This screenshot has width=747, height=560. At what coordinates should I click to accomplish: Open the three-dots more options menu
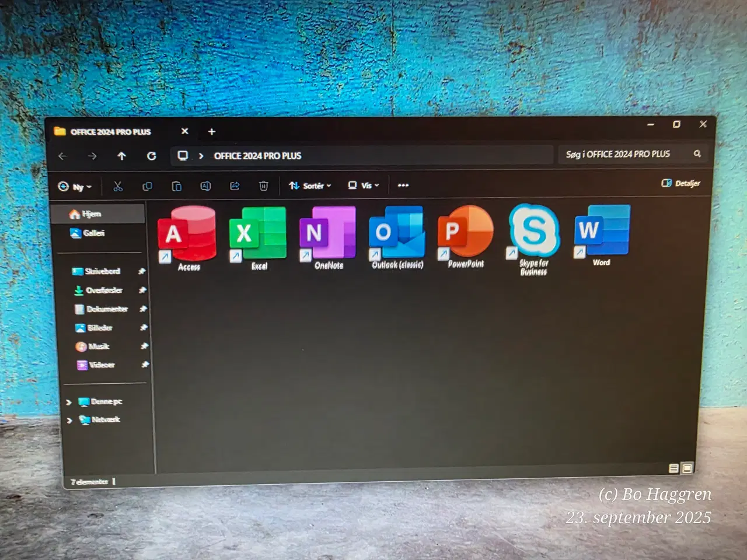403,185
